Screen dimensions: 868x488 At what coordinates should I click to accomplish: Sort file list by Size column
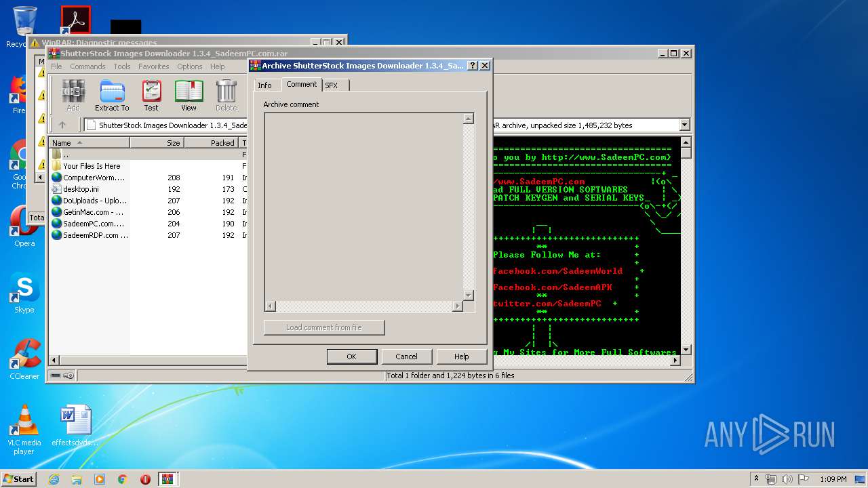pos(157,142)
